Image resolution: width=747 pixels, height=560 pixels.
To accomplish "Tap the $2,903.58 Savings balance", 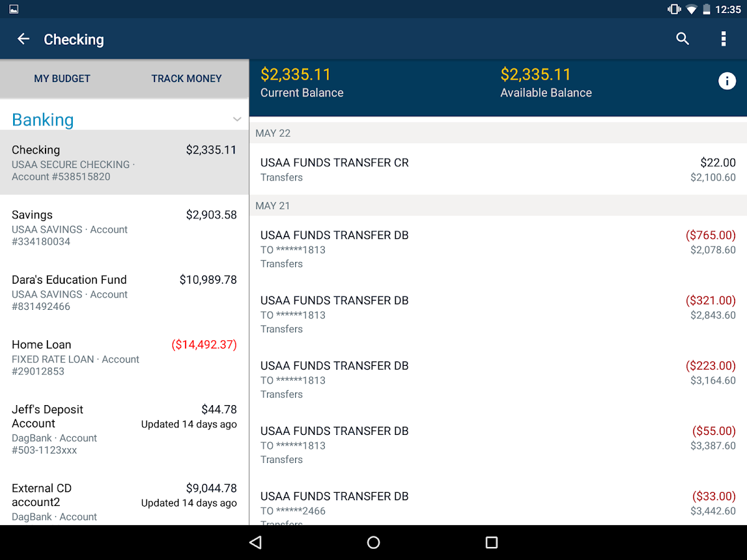I will (x=212, y=215).
